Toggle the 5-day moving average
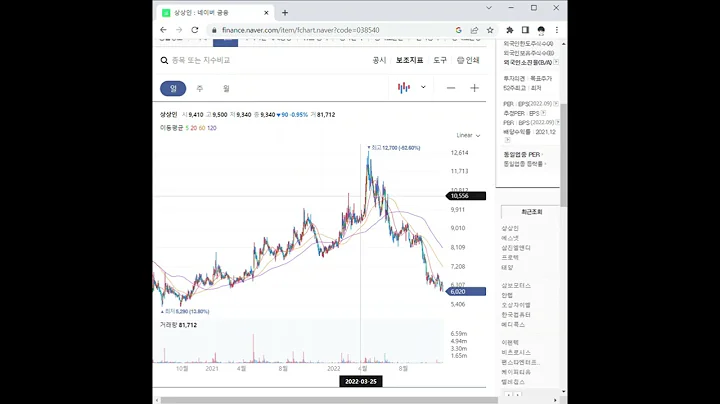This screenshot has height=404, width=720. tap(187, 128)
